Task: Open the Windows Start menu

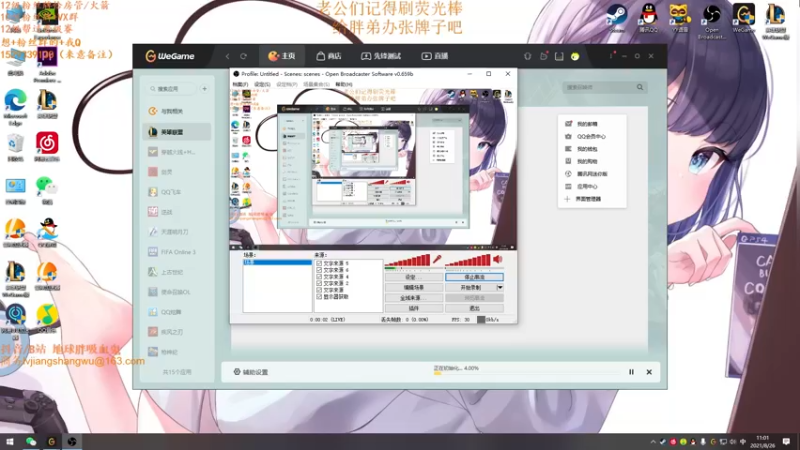Action: coord(10,441)
